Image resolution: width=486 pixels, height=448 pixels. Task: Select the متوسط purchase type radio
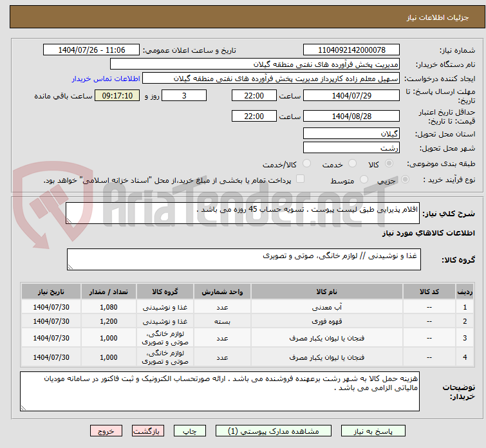364,180
